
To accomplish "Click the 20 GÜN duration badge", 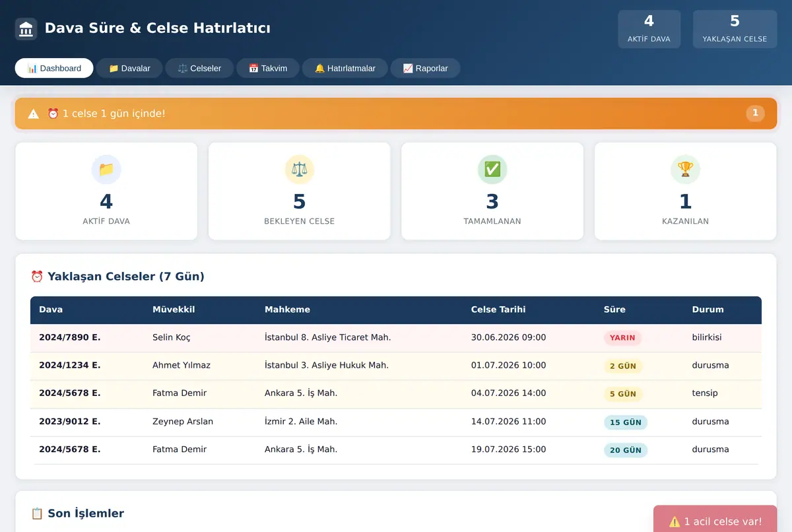I will (x=626, y=450).
